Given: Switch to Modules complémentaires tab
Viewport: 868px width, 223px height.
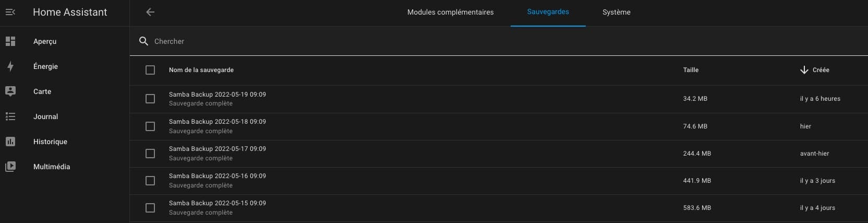Looking at the screenshot, I should pos(450,13).
